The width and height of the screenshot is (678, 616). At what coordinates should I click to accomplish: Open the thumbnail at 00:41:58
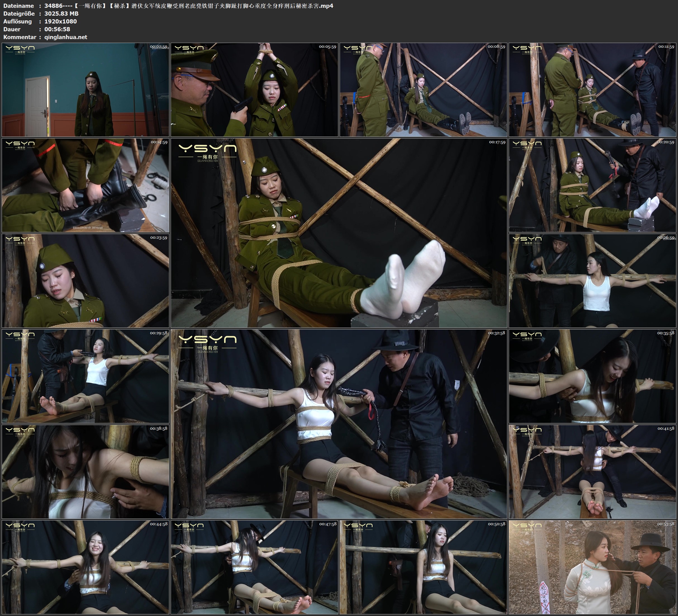(x=592, y=472)
